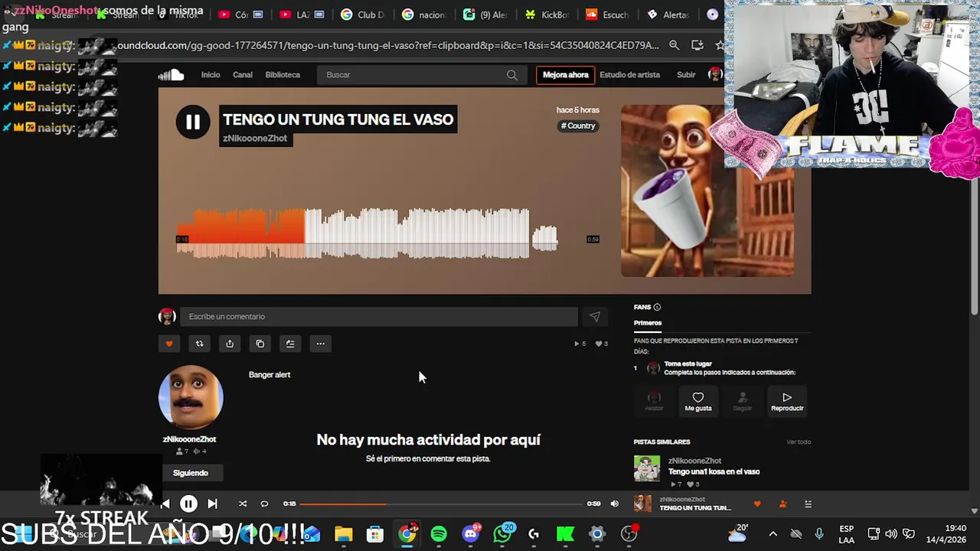Open Logitech G HUB from the taskbar
Viewport: 980px width, 551px height.
[x=534, y=533]
